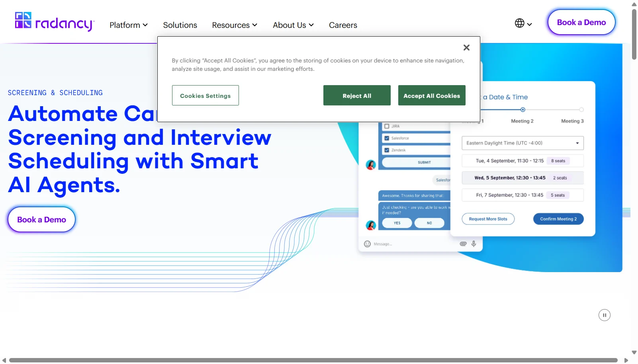Reject all cookies
Screen dimensions: 638x364
point(357,95)
